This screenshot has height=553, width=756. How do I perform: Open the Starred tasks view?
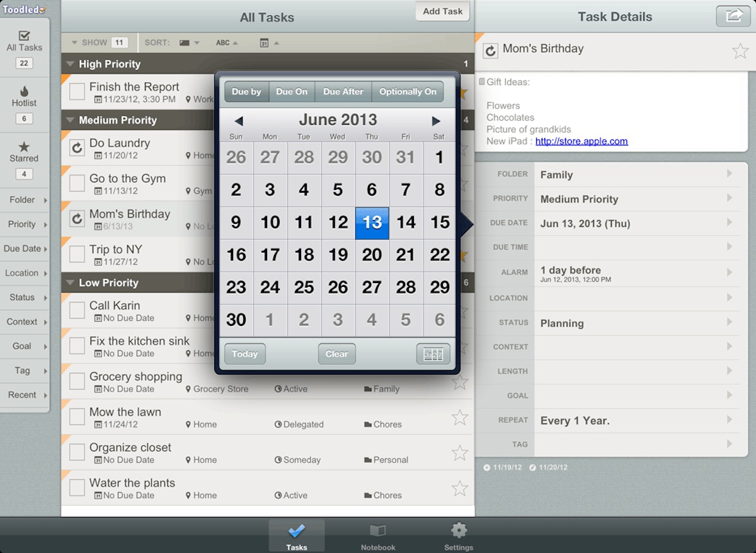point(24,149)
